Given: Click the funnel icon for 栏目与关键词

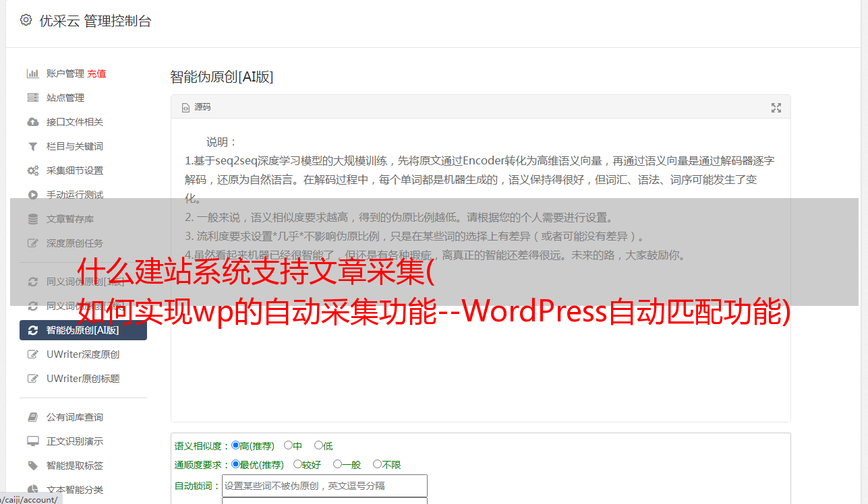Looking at the screenshot, I should click(32, 146).
